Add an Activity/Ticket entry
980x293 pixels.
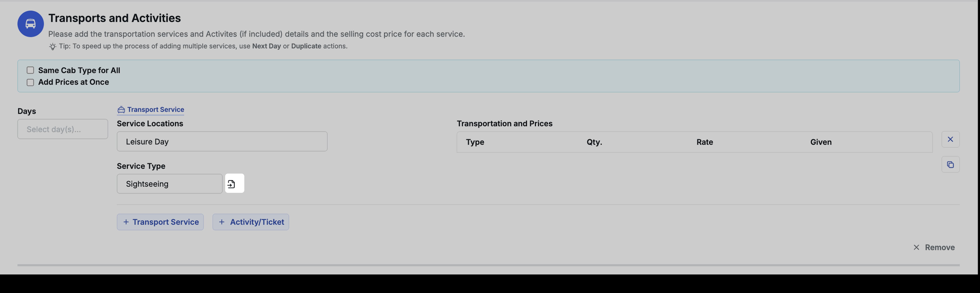click(x=250, y=222)
